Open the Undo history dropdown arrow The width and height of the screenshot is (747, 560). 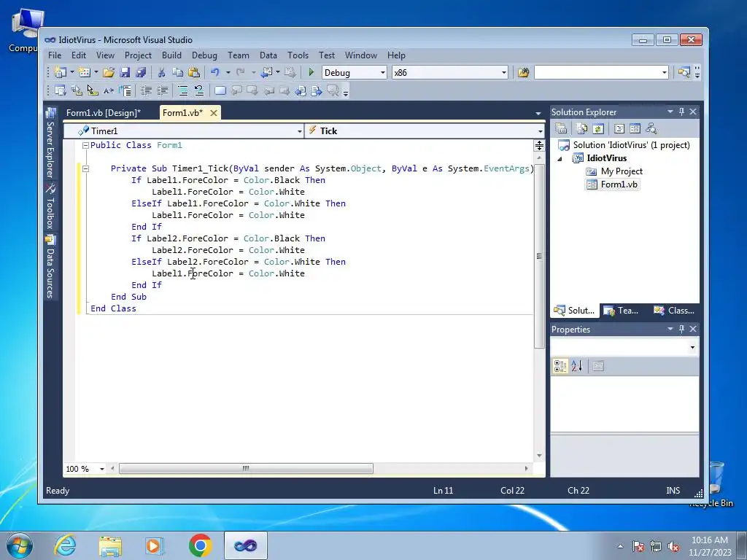click(x=228, y=72)
